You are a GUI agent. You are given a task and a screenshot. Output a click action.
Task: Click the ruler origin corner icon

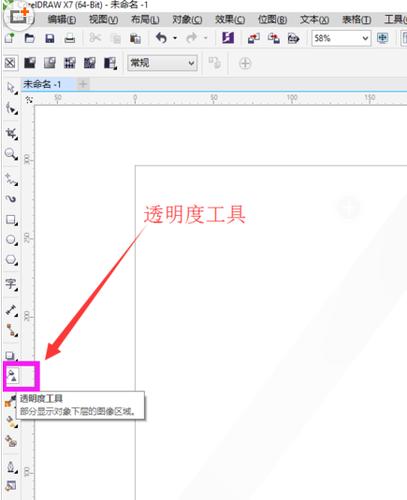29,100
